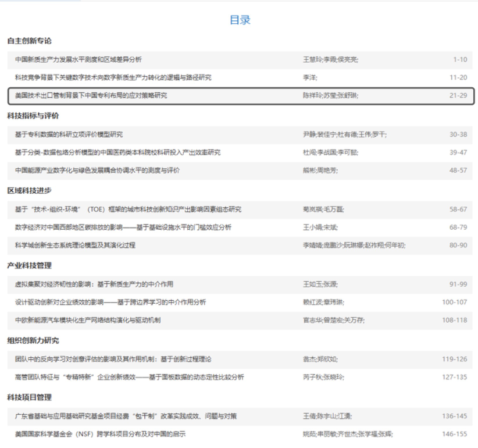
Task: Open article on TOE框架 城市科技创新知识产出
Action: click(x=128, y=209)
